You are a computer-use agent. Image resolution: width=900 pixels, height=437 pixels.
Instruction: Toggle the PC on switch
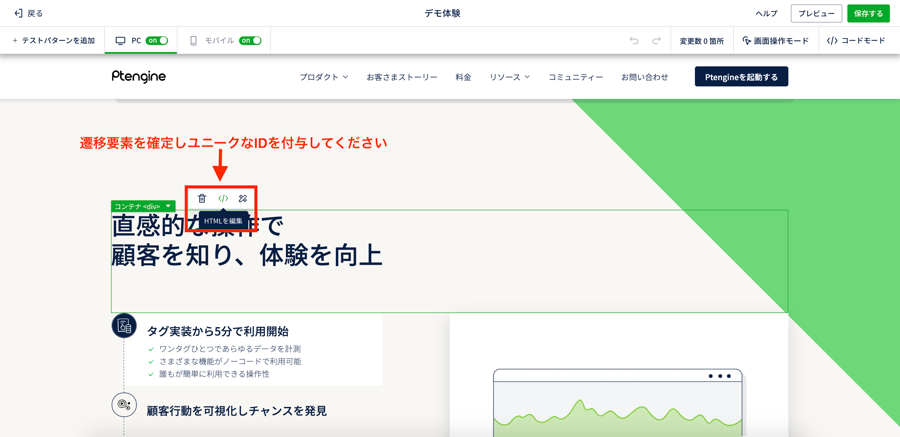(x=157, y=41)
